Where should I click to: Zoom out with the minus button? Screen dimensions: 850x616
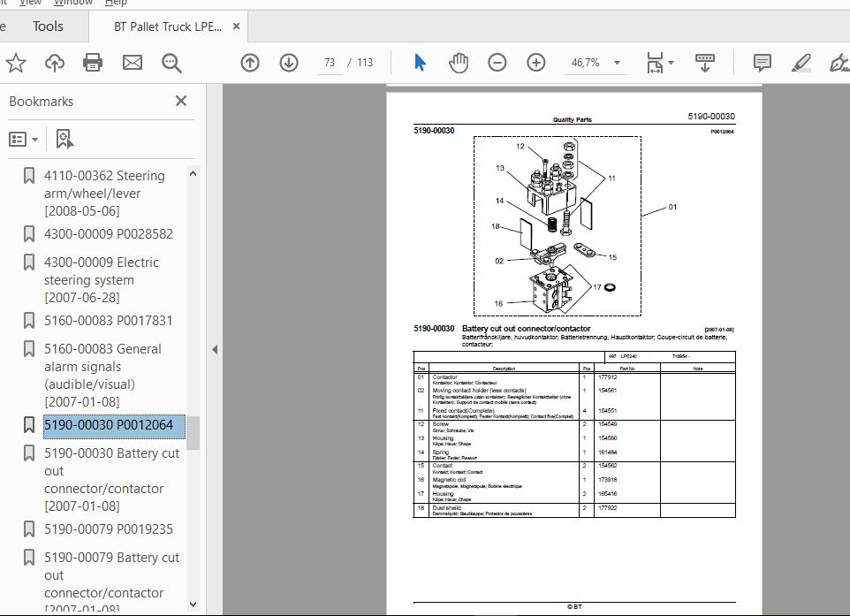point(497,63)
